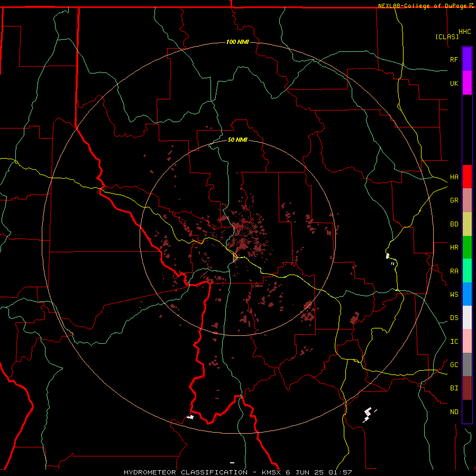The image size is (476, 476).
Task: Select the BD yellow legend swatch
Action: (x=467, y=224)
